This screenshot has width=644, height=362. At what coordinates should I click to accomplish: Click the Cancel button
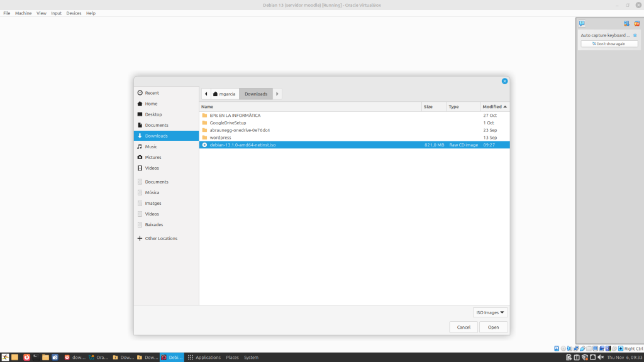point(464,327)
